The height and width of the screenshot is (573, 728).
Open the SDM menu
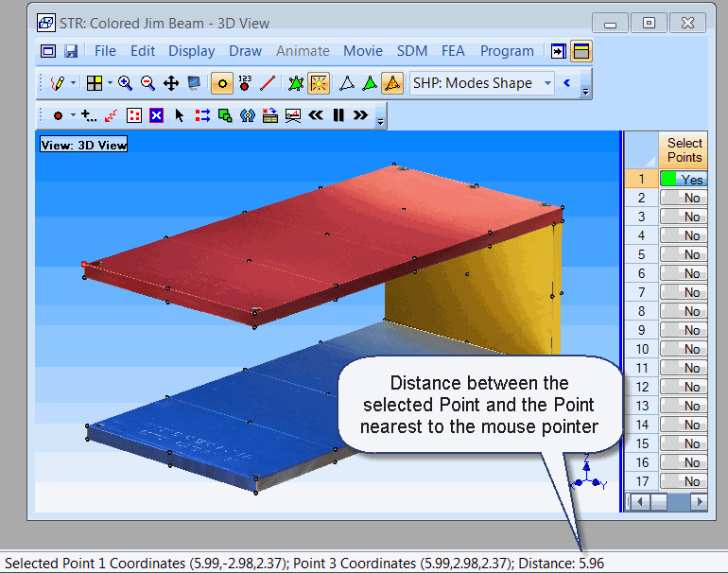[x=412, y=51]
